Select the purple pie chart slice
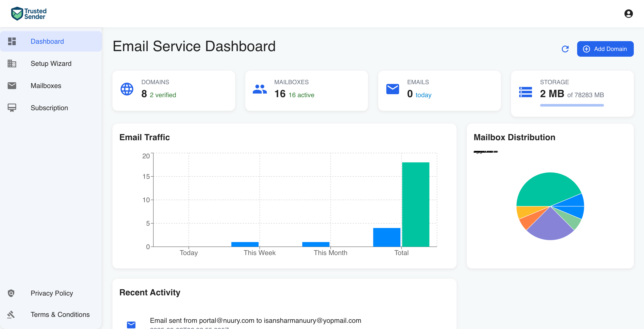The width and height of the screenshot is (644, 329). coord(550,227)
